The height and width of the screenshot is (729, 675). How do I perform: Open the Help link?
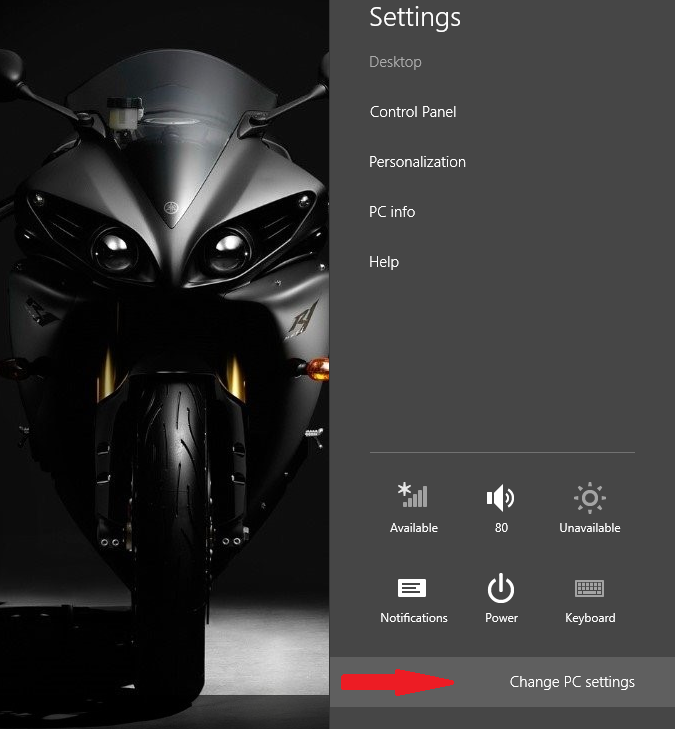pos(384,262)
